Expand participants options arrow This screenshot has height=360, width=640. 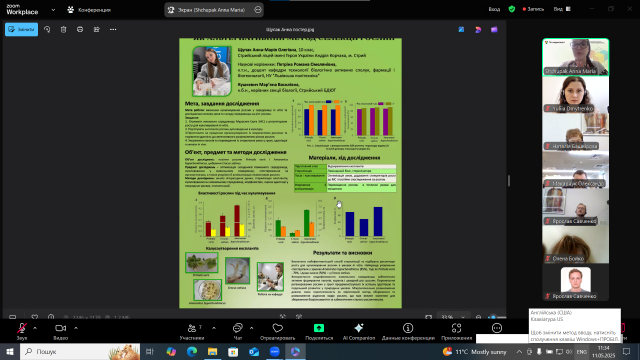214,328
